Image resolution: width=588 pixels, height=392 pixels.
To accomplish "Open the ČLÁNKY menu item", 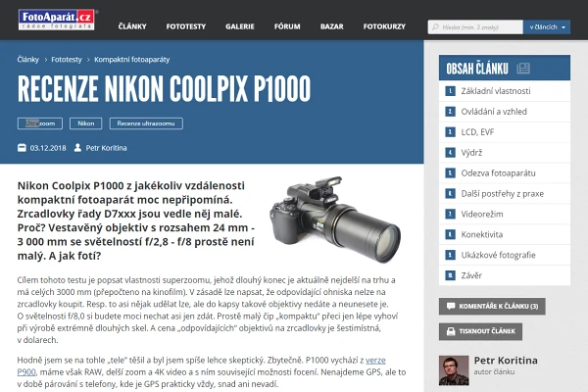I will tap(132, 26).
